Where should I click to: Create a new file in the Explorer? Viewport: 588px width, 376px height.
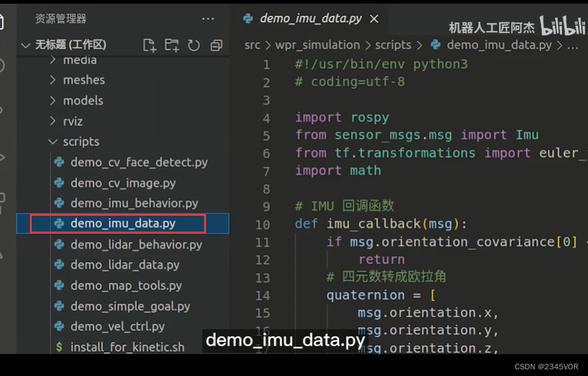click(x=149, y=44)
